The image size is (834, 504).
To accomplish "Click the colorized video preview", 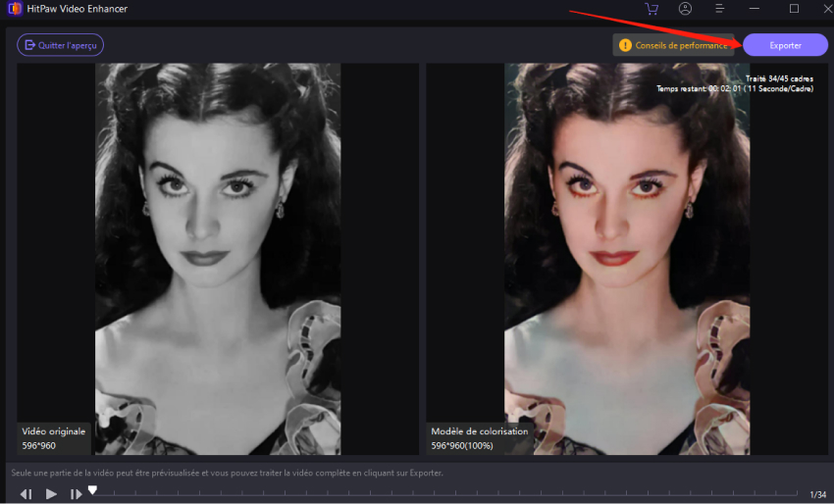I will [627, 259].
